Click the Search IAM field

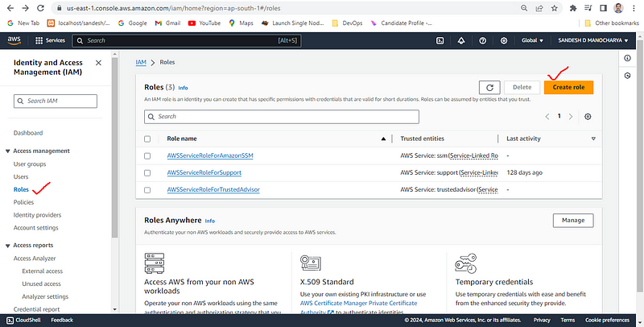pyautogui.click(x=56, y=101)
